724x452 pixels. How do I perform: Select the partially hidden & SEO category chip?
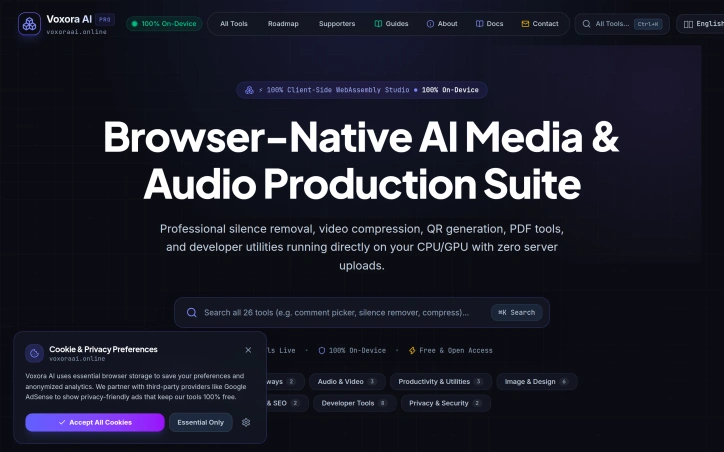click(x=287, y=403)
